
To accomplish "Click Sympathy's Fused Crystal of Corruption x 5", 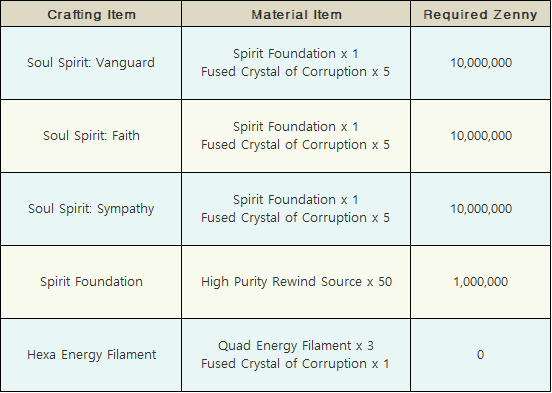I will (296, 218).
